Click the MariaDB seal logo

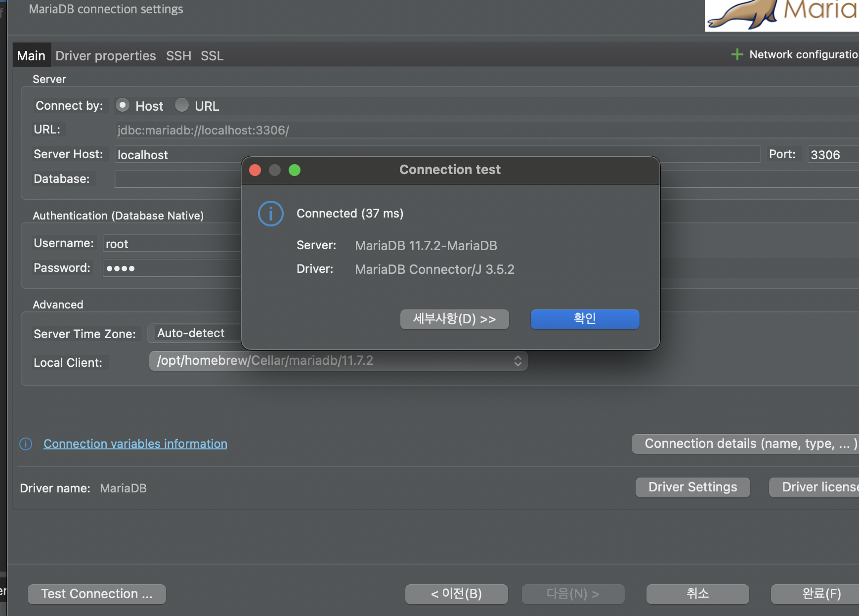pyautogui.click(x=782, y=15)
